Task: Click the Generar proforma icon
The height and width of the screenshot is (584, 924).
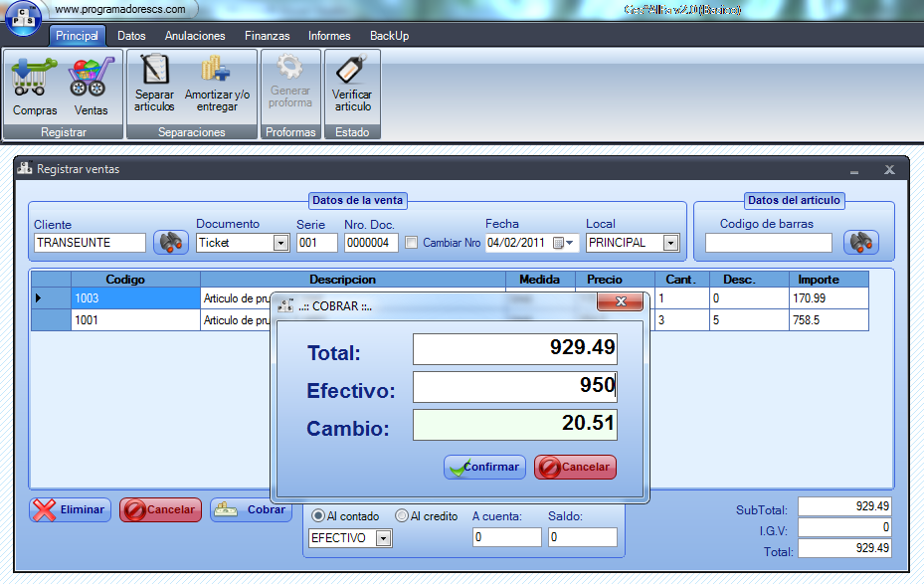Action: click(289, 85)
